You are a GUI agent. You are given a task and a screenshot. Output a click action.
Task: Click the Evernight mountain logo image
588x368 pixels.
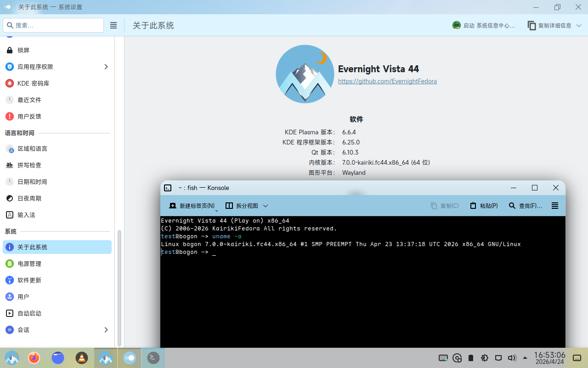tap(305, 74)
